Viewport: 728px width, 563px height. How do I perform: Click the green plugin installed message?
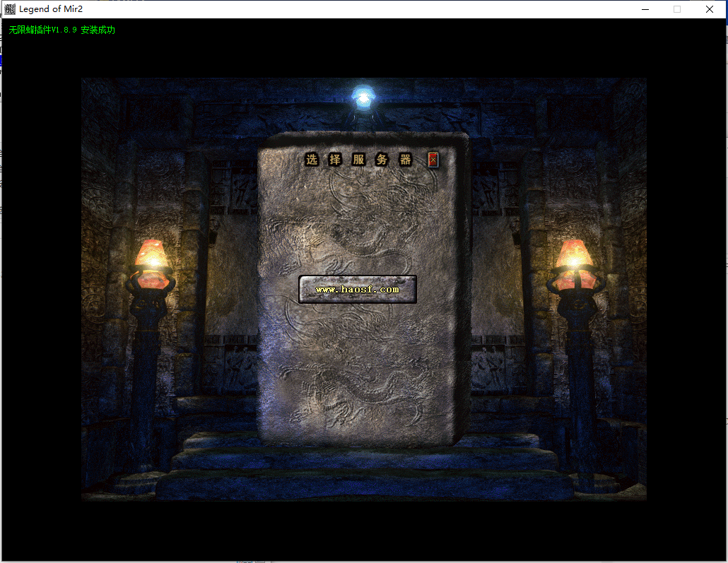[62, 30]
